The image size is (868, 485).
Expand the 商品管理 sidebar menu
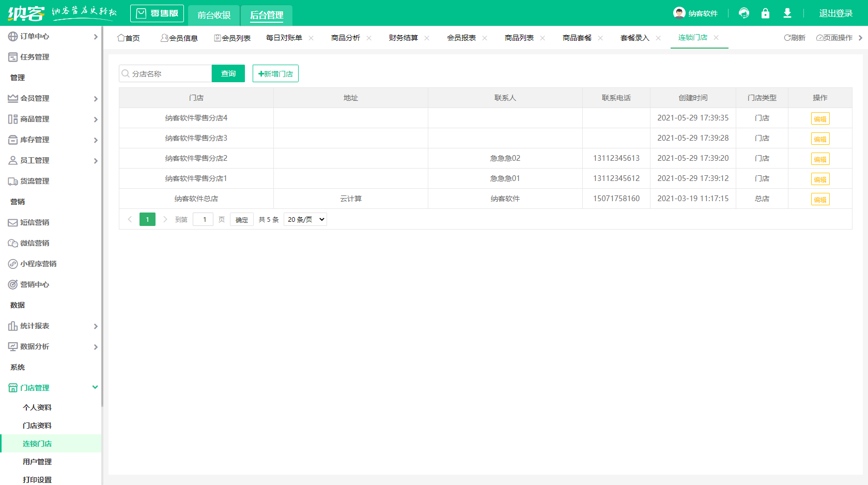(96, 119)
